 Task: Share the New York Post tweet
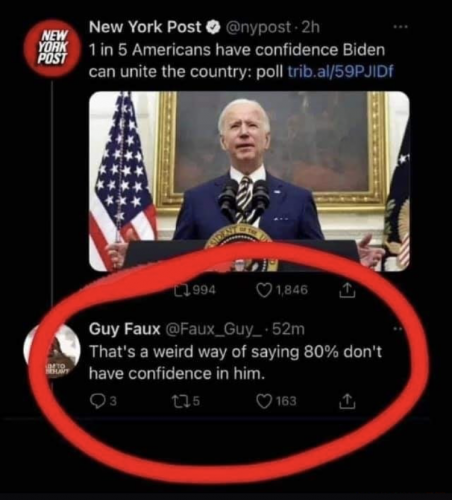pos(347,291)
